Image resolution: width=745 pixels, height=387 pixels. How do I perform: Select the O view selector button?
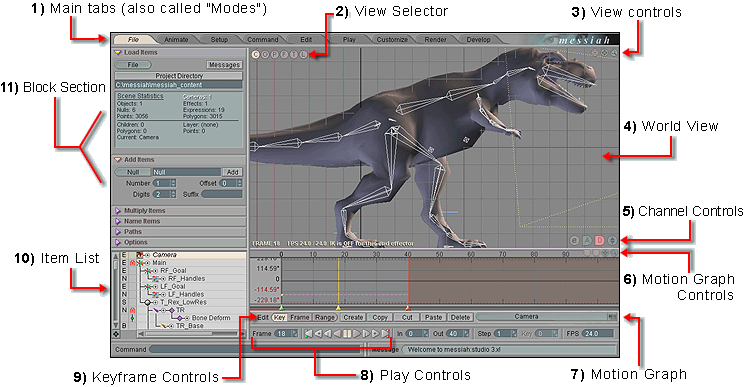(x=265, y=55)
